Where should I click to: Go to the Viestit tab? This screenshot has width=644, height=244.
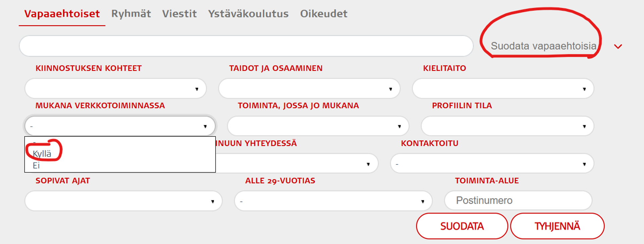click(179, 14)
